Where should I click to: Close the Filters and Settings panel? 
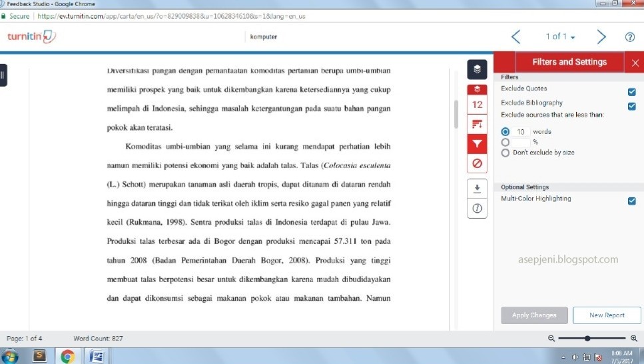point(635,63)
